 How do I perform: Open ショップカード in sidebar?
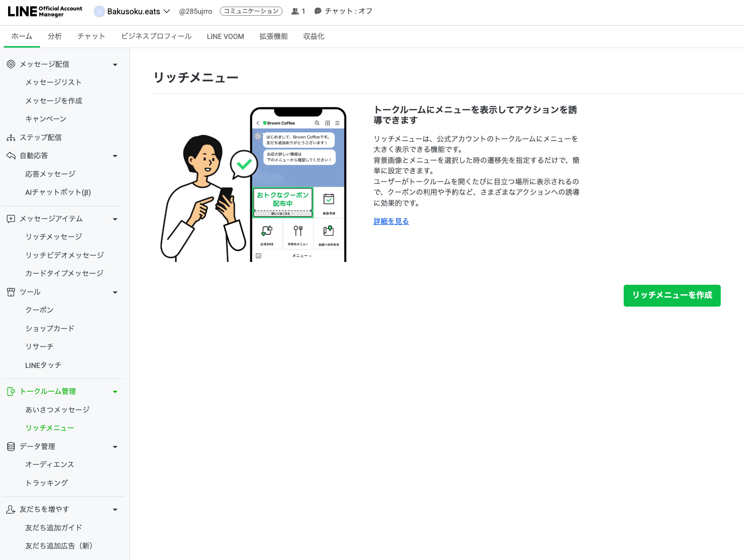click(x=50, y=328)
